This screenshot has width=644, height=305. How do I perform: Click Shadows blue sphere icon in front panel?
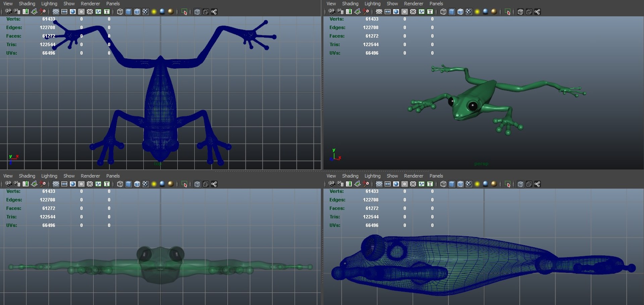162,184
